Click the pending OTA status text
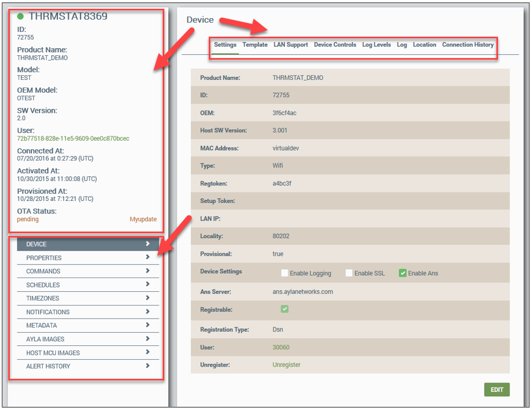 coord(28,219)
